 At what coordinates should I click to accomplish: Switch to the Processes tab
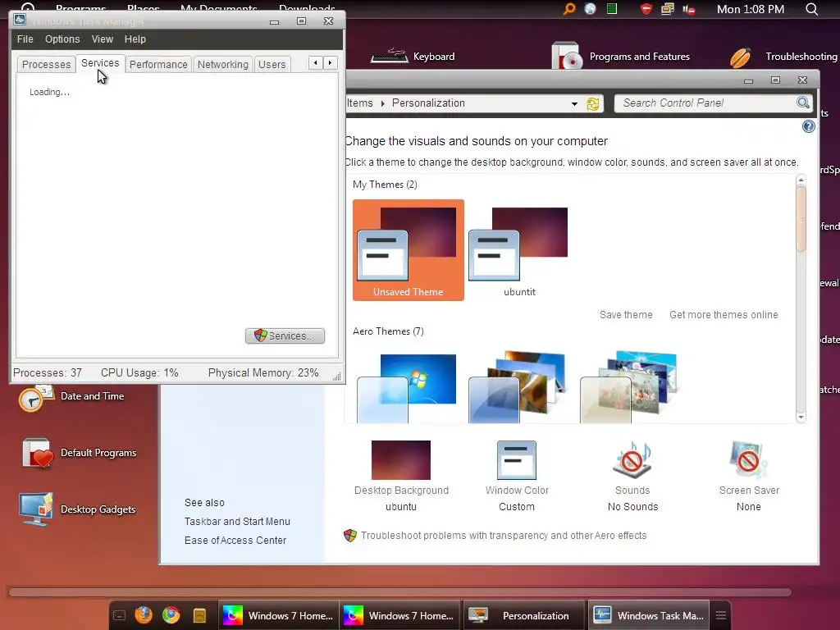[46, 64]
